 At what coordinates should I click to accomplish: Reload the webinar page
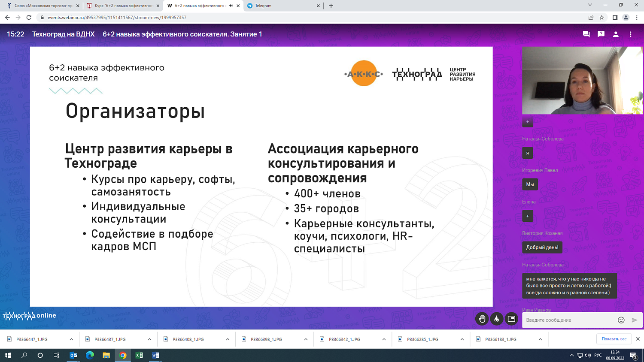coord(29,18)
